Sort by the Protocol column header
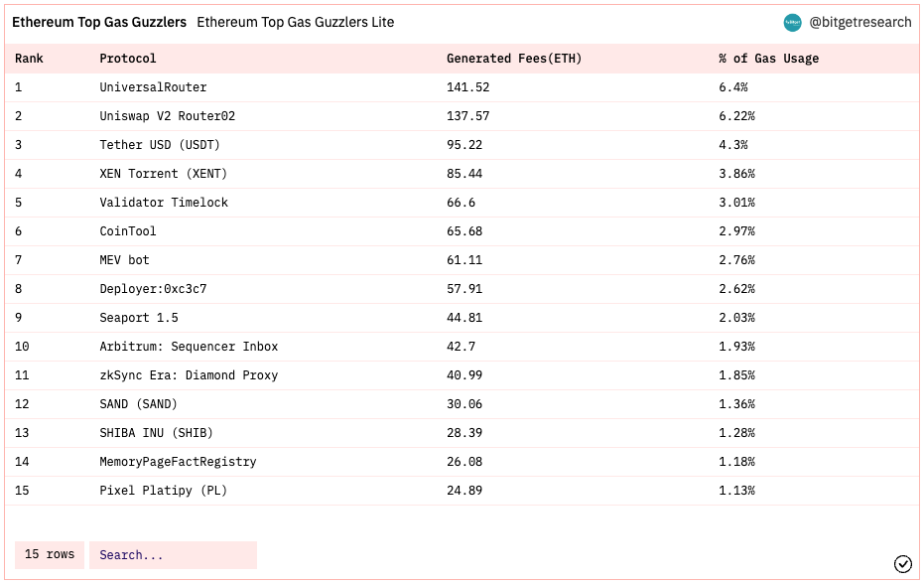The height and width of the screenshot is (585, 924). (127, 59)
